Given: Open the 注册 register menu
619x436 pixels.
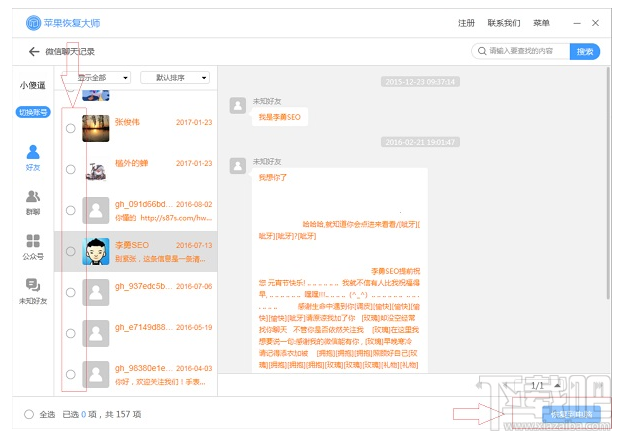Looking at the screenshot, I should [466, 23].
